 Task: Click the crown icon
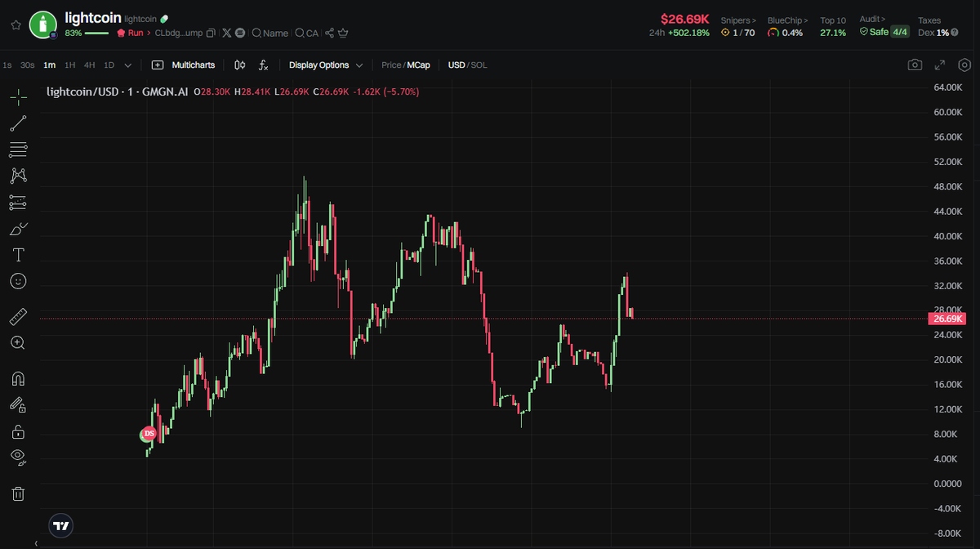[343, 33]
